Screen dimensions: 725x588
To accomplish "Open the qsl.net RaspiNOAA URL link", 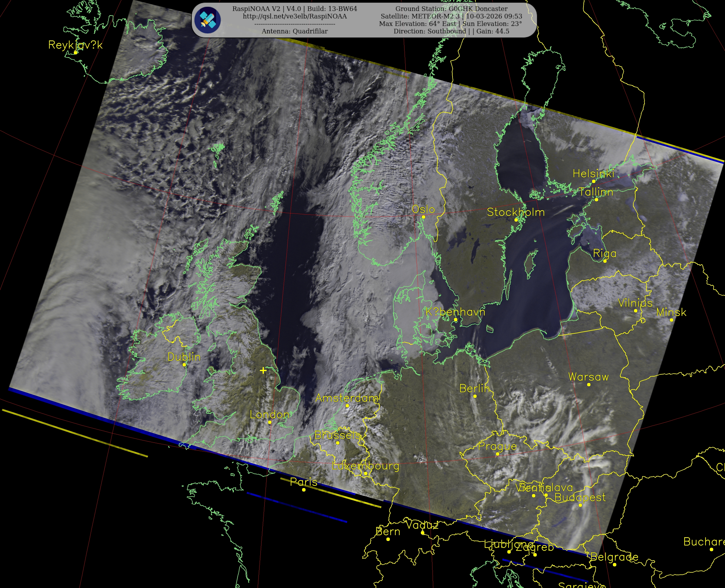I will click(295, 16).
